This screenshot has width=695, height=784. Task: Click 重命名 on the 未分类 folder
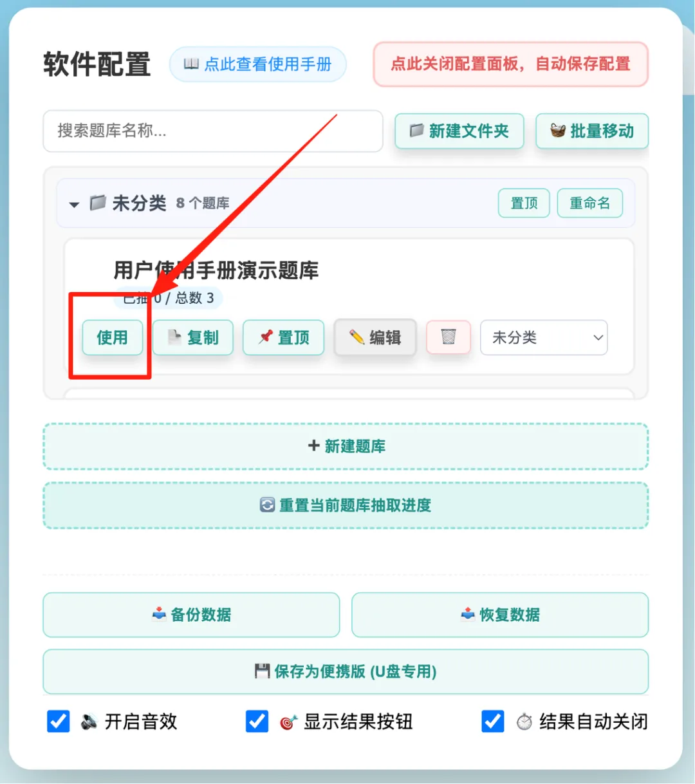[x=589, y=203]
